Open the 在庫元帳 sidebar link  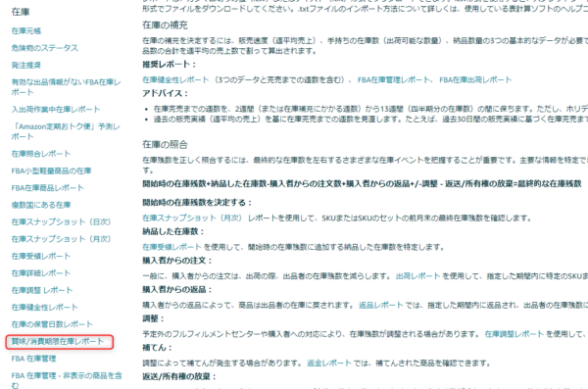pos(26,30)
